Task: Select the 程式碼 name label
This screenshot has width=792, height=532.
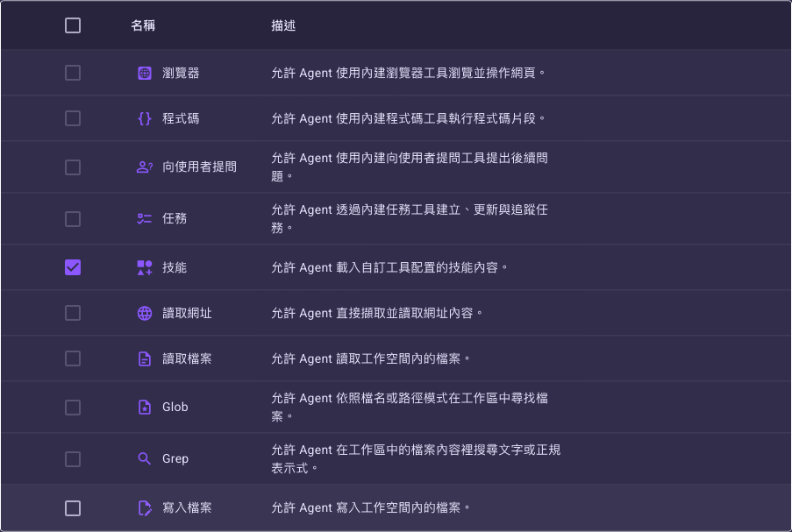Action: click(x=181, y=118)
